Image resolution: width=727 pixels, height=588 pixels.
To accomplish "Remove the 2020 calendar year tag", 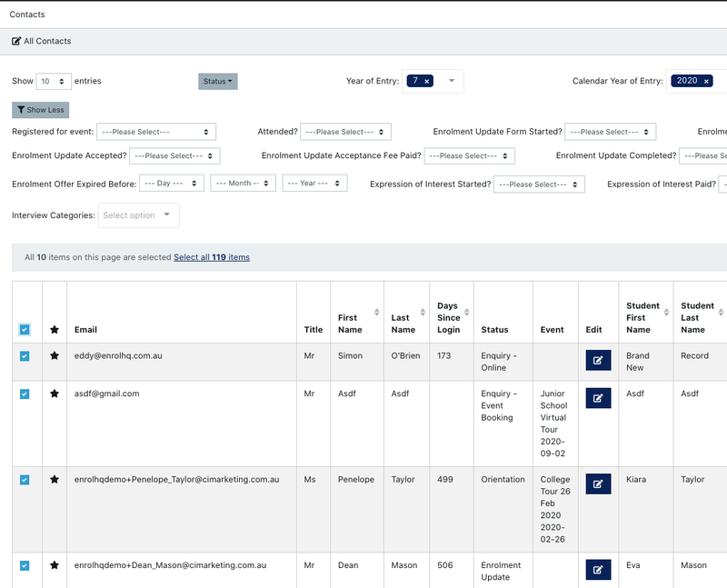I will point(706,81).
